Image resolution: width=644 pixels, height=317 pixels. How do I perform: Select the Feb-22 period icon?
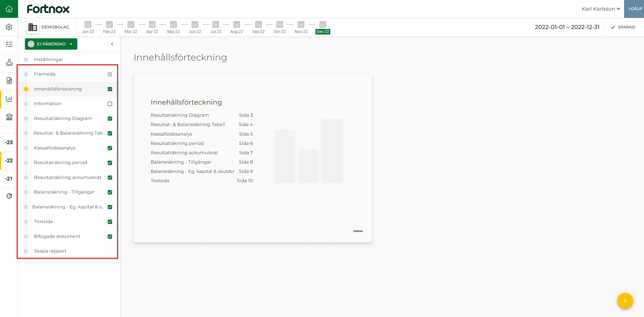109,24
